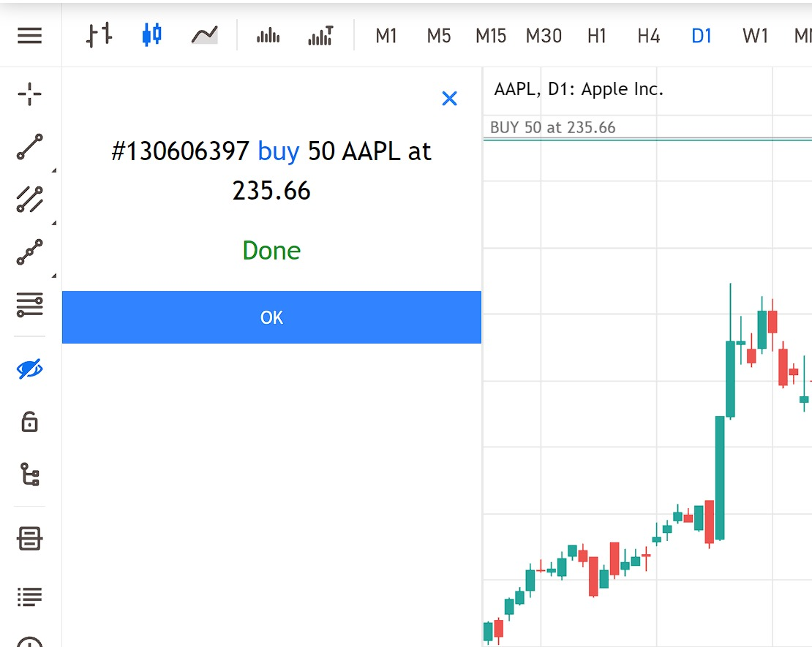The height and width of the screenshot is (647, 812).
Task: Select the trend line drawing tool
Action: [29, 147]
